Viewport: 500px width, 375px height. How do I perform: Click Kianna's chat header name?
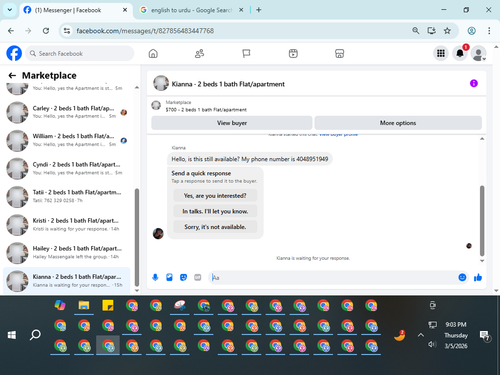point(228,84)
